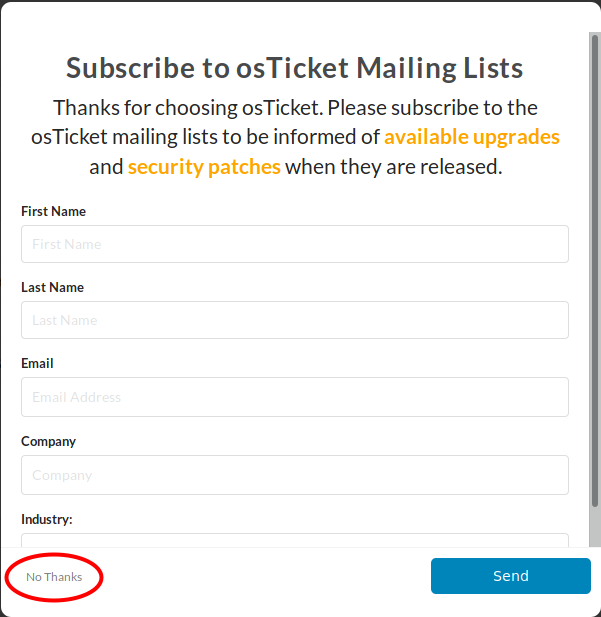
Task: Click into the Last Name text box
Action: (x=294, y=320)
